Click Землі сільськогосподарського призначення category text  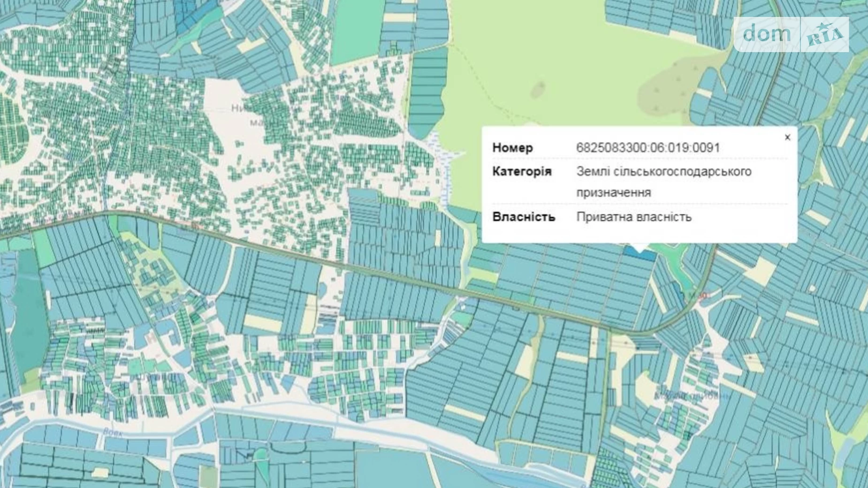pyautogui.click(x=663, y=182)
